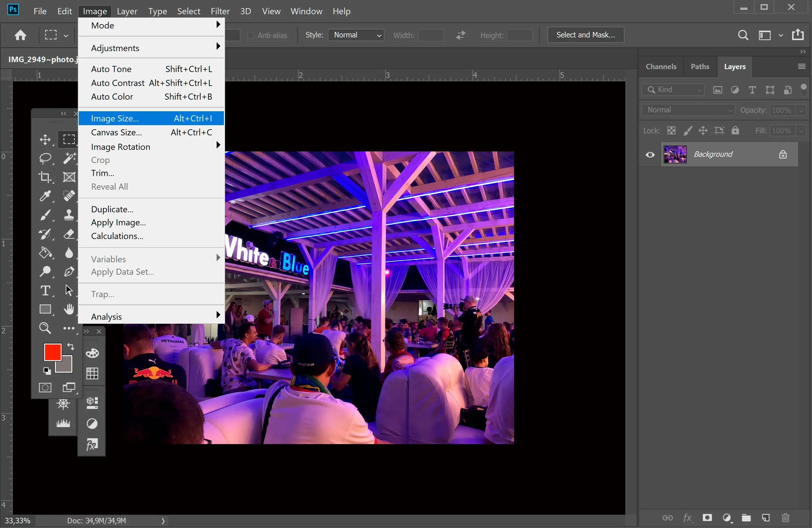The image size is (812, 528).
Task: Select the Lasso tool
Action: click(x=46, y=157)
